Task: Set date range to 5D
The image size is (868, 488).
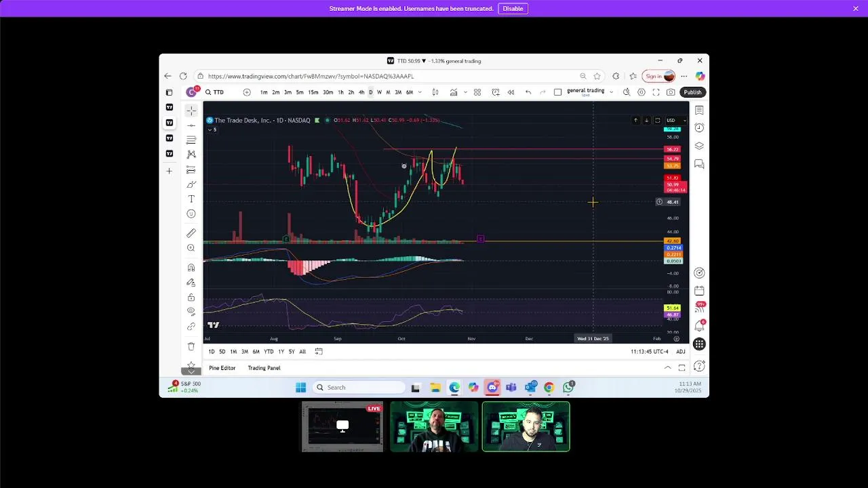Action: click(x=222, y=352)
